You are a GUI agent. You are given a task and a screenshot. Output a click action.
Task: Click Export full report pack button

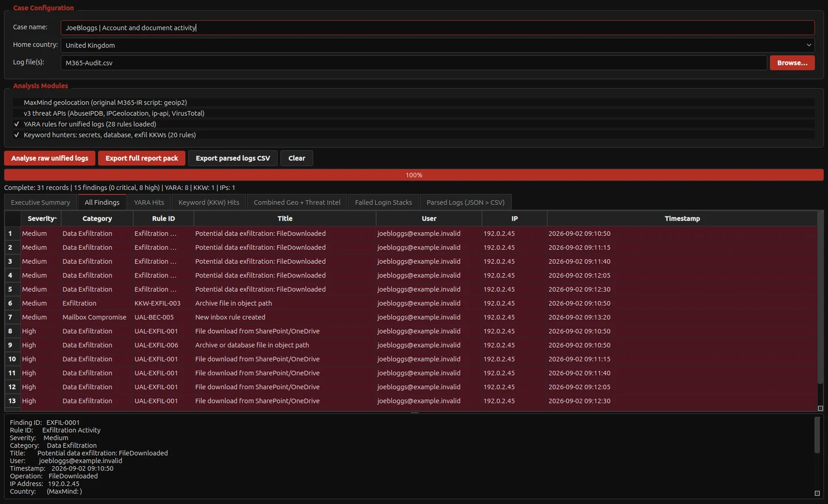[141, 158]
